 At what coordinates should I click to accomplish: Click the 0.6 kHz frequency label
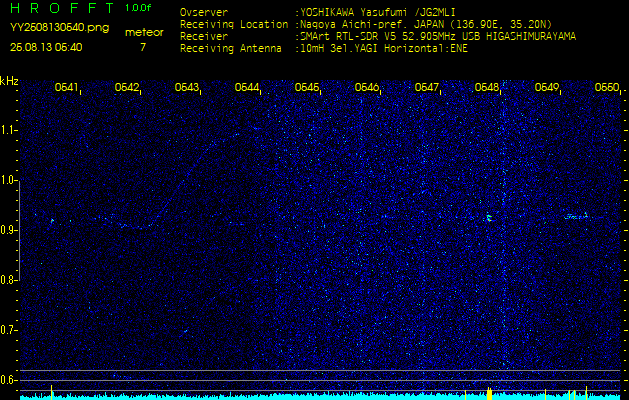click(7, 380)
